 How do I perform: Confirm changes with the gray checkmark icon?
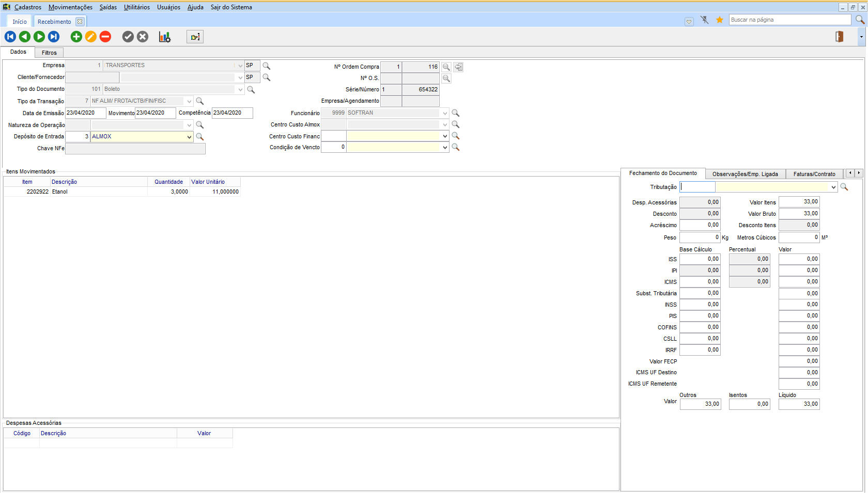(x=128, y=37)
